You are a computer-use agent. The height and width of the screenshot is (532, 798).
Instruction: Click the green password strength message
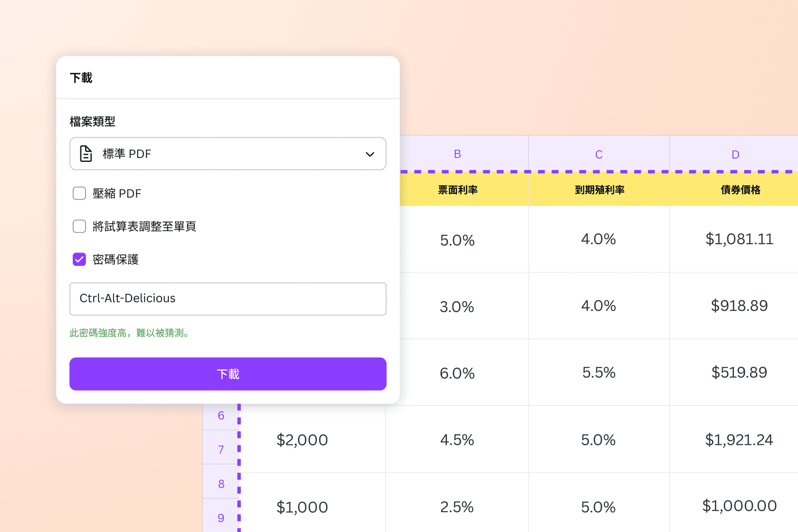coord(129,333)
